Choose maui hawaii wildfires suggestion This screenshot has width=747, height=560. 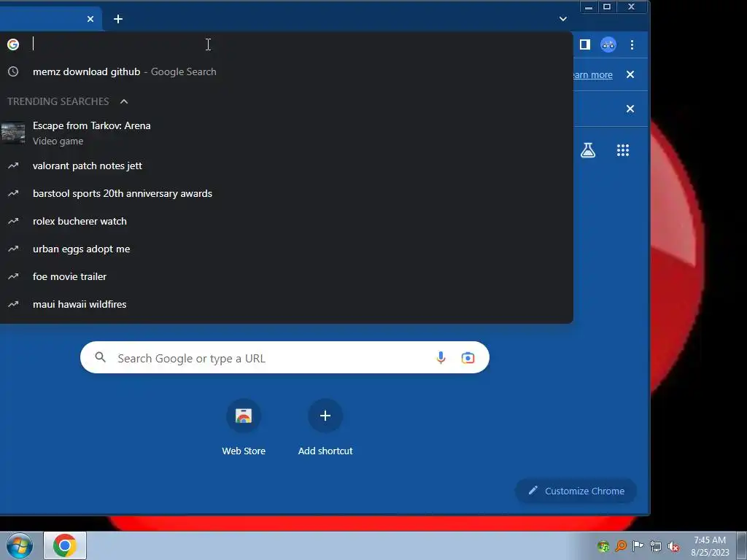pos(286,304)
